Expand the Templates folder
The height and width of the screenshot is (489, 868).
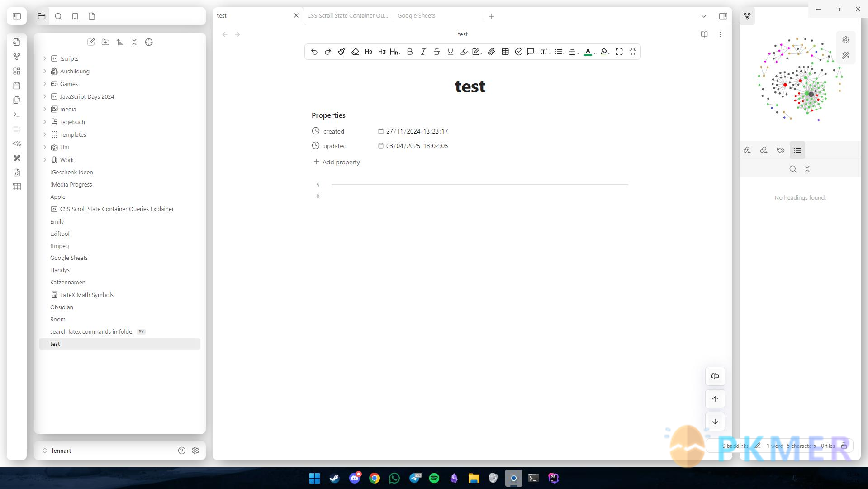coord(45,134)
